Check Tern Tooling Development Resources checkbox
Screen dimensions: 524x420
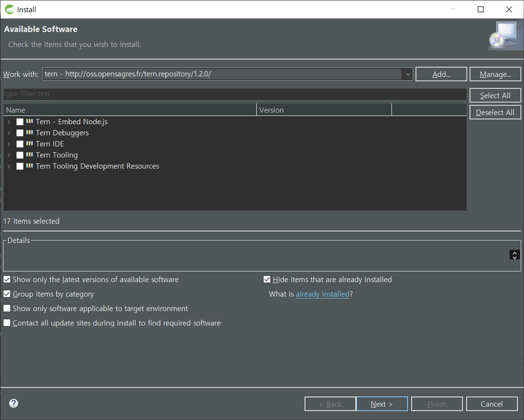point(20,166)
